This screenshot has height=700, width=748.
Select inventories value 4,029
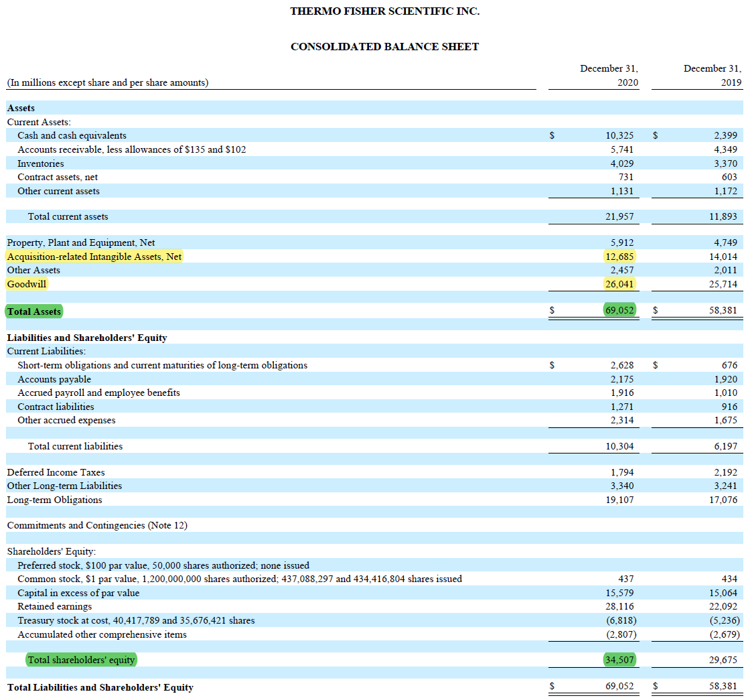tap(621, 163)
